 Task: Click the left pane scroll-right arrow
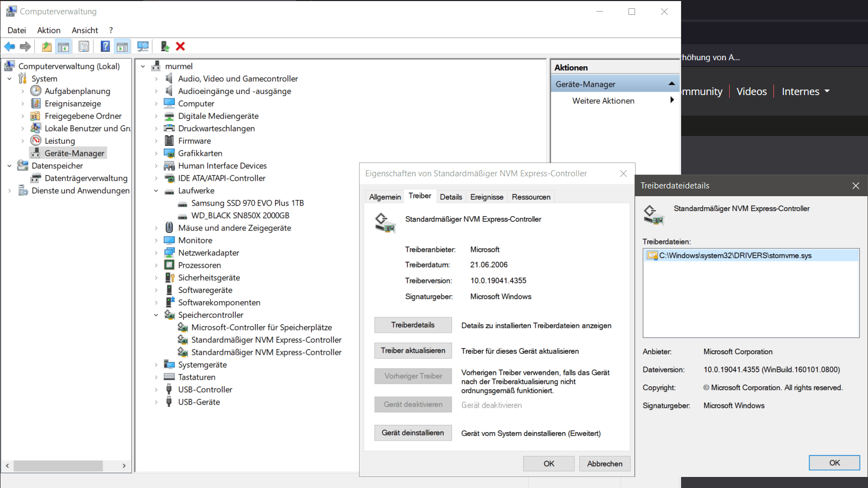coord(124,466)
